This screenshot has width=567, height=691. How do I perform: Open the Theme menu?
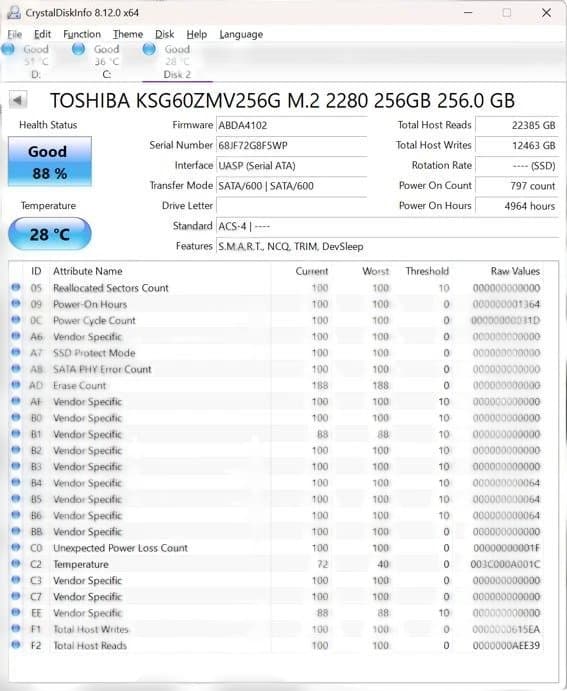[128, 34]
